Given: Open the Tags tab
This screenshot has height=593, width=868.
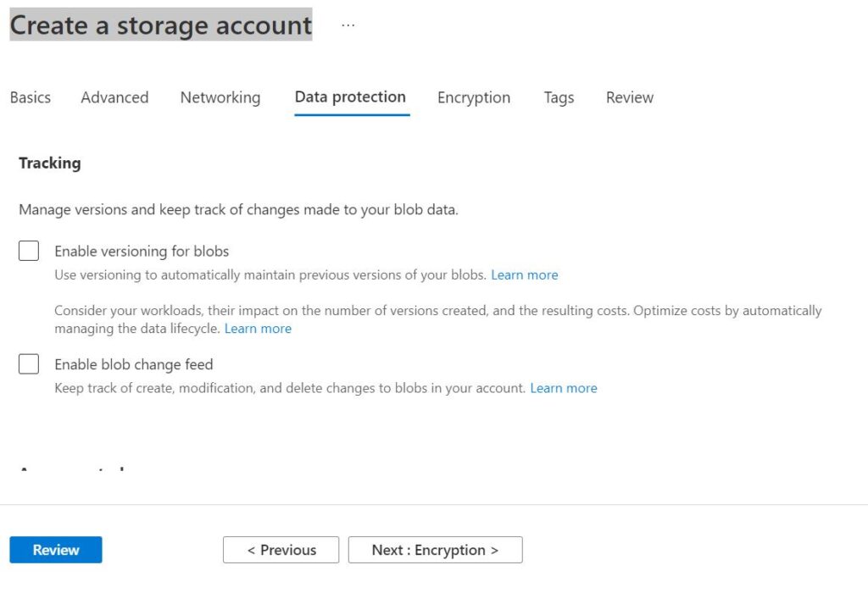Looking at the screenshot, I should [x=559, y=97].
